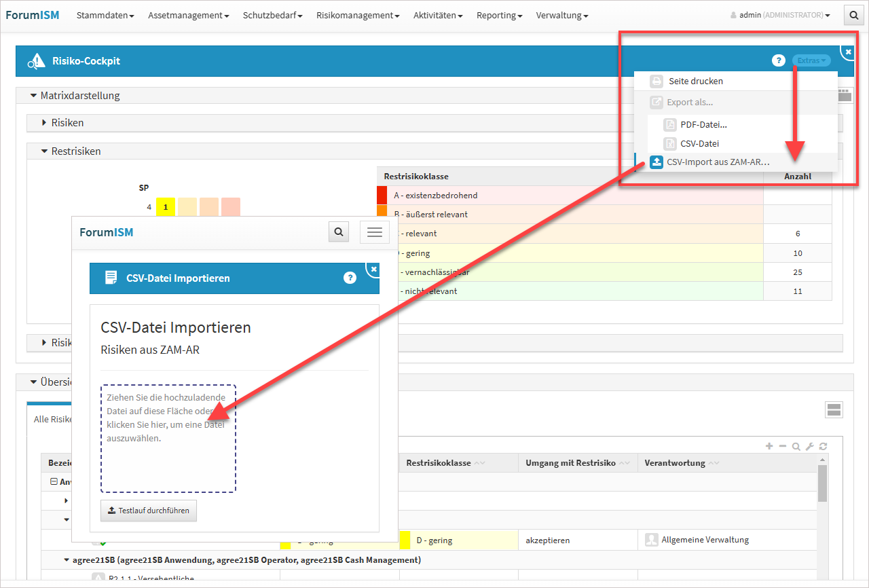This screenshot has height=588, width=869.
Task: Click the refresh icon above the risk table
Action: tap(823, 446)
